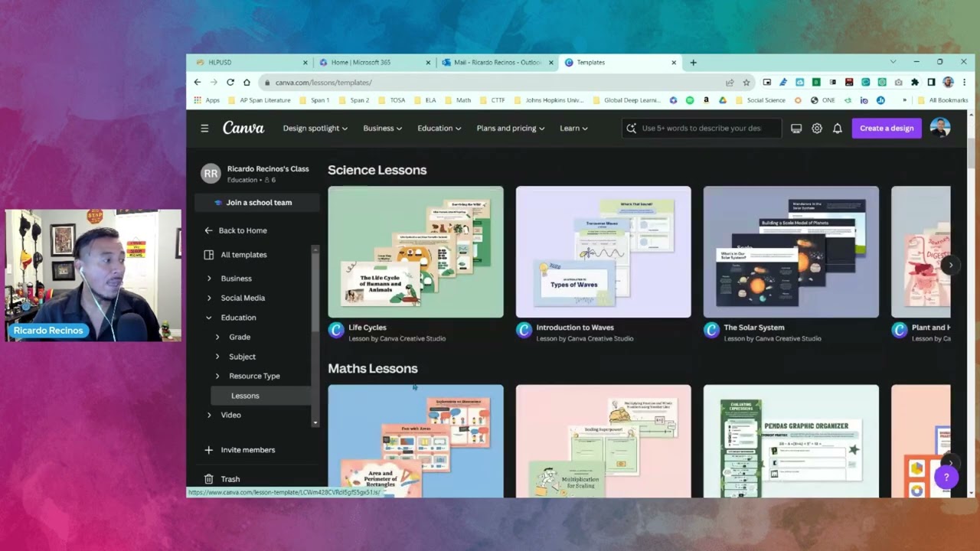Open Google Drive bookmark icon

pyautogui.click(x=722, y=100)
